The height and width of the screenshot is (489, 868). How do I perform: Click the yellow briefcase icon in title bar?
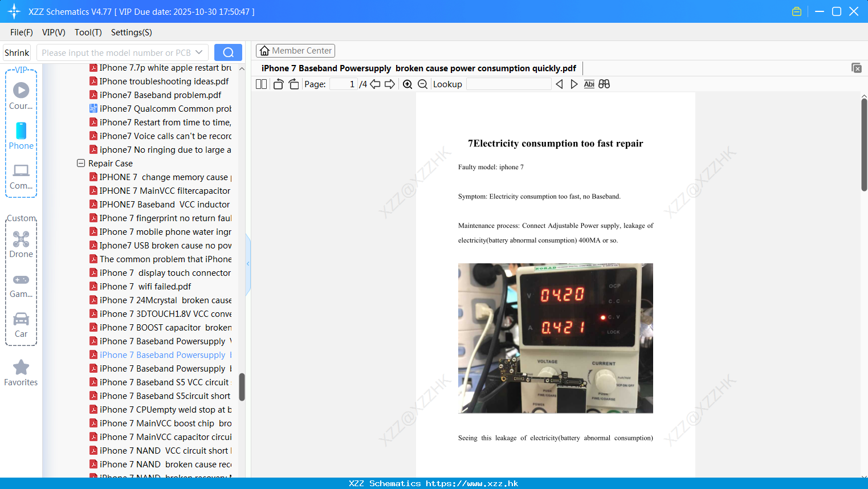point(797,11)
